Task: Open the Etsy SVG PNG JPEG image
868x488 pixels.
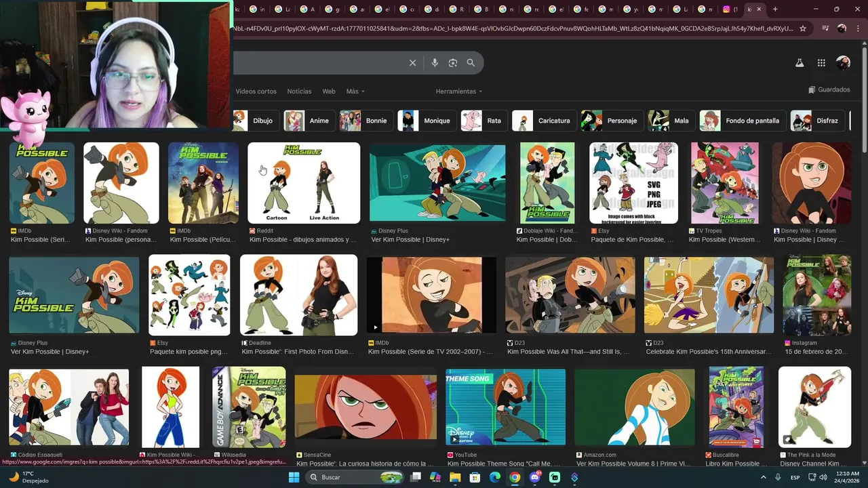Action: click(633, 183)
